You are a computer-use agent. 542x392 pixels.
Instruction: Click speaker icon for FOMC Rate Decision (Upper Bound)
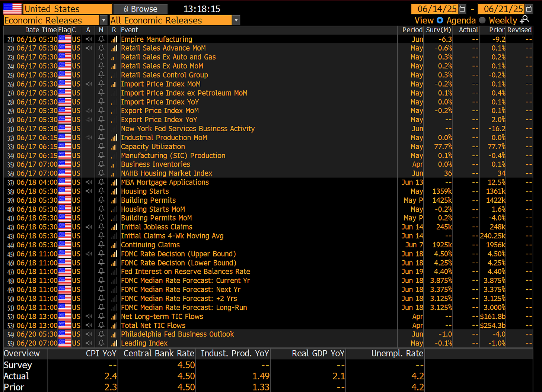(x=89, y=254)
